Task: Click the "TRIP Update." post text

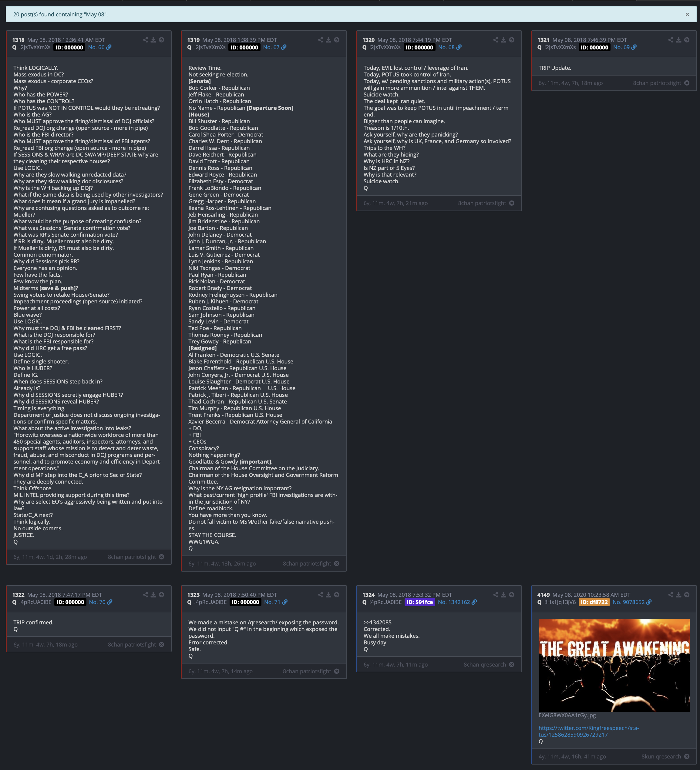Action: tap(554, 68)
